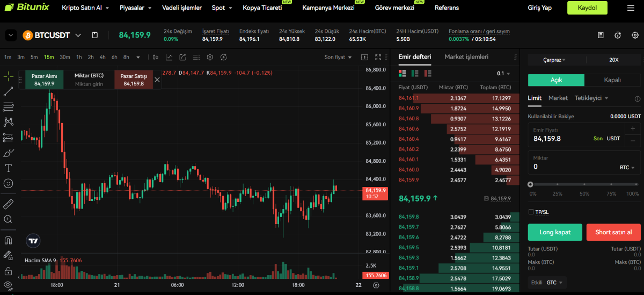644x295 pixels.
Task: Select the brush drawing tool
Action: click(x=8, y=153)
